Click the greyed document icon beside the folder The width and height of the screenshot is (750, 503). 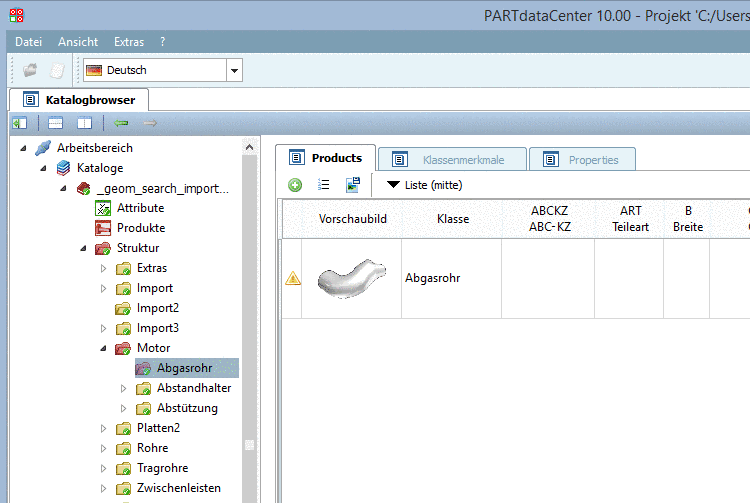pyautogui.click(x=57, y=70)
